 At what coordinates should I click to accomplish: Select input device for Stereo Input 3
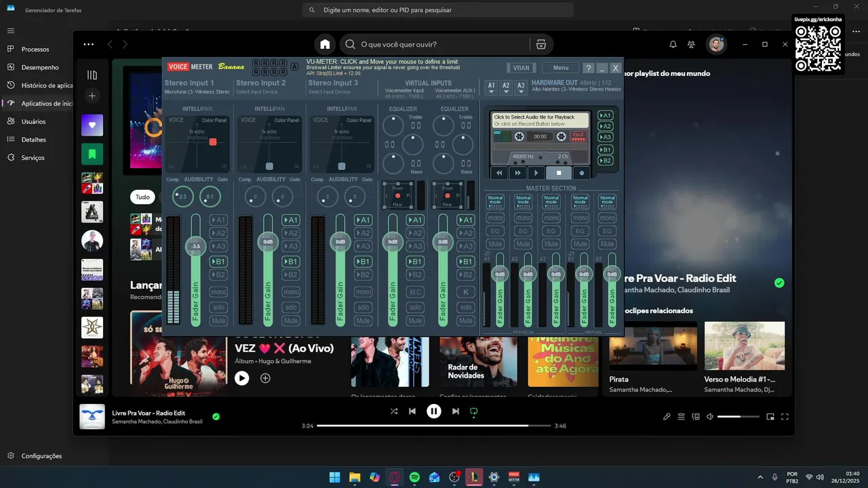[330, 91]
